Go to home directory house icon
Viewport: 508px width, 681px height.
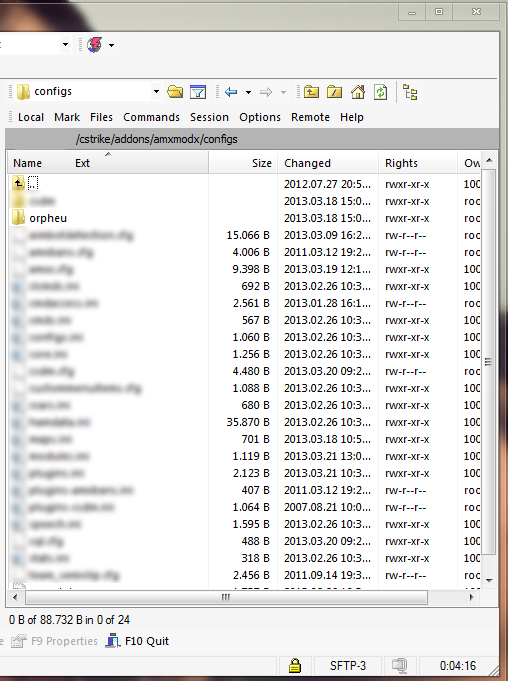(358, 92)
